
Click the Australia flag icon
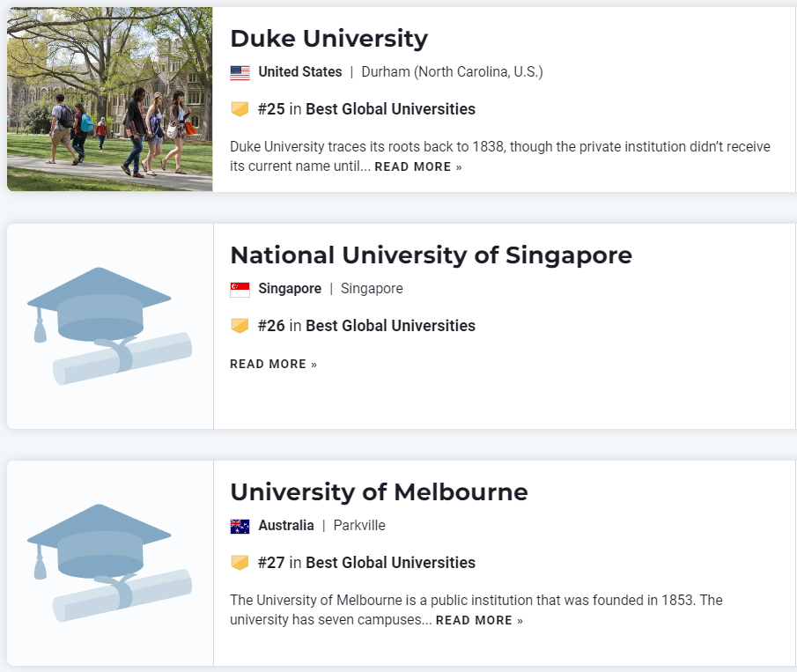[240, 526]
